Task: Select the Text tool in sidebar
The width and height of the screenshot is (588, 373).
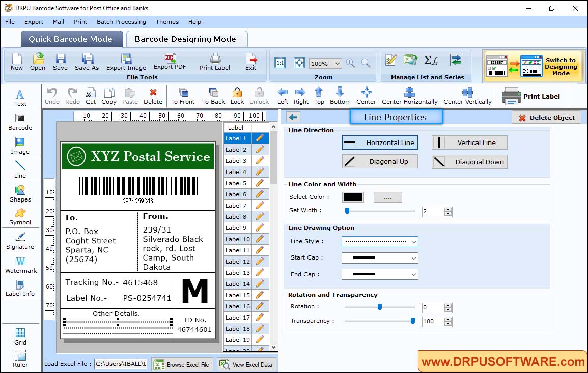Action: tap(20, 98)
